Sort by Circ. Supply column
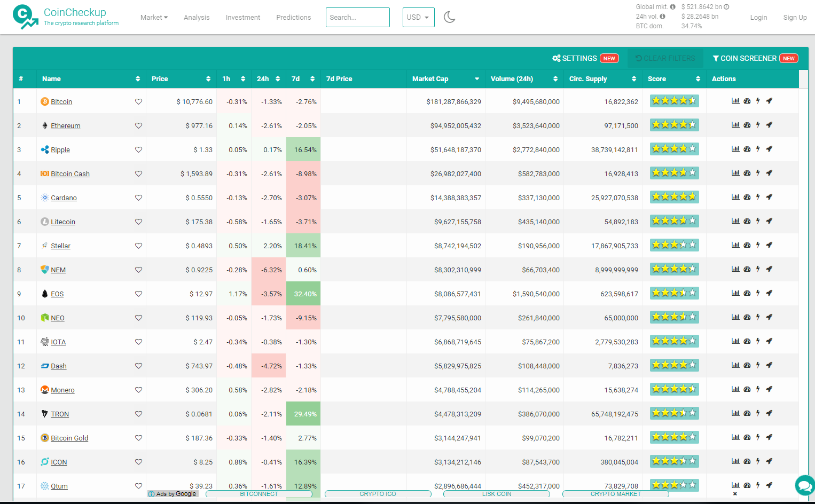This screenshot has width=815, height=504. coord(602,78)
